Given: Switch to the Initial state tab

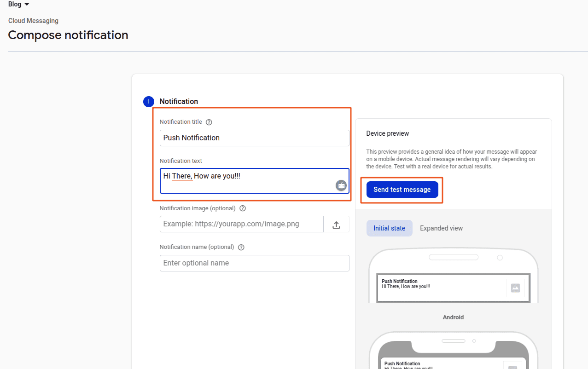Looking at the screenshot, I should click(x=389, y=228).
